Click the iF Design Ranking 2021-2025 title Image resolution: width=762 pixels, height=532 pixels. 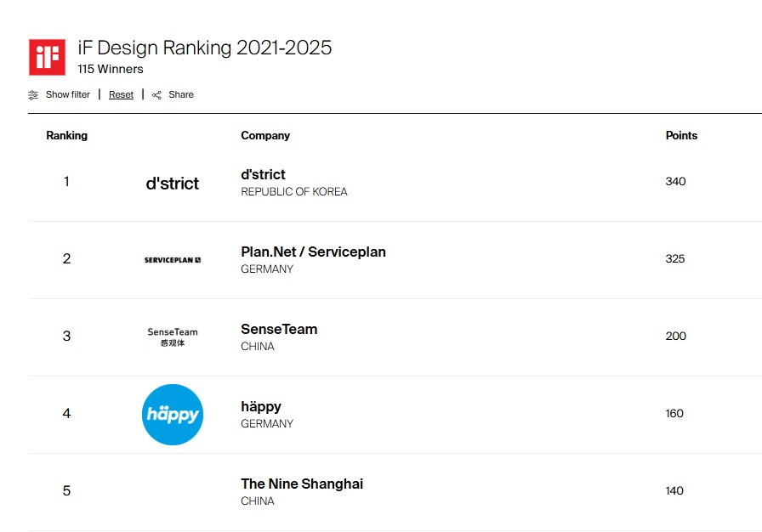click(x=205, y=48)
